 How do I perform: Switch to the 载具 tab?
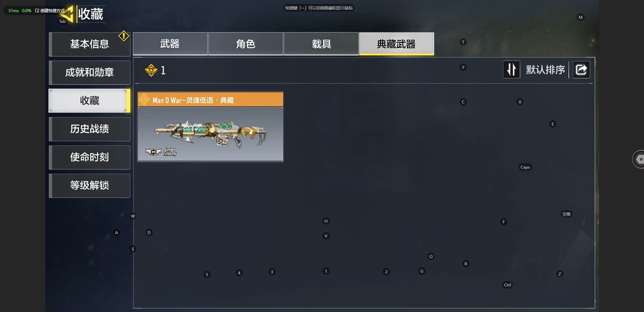pos(321,44)
